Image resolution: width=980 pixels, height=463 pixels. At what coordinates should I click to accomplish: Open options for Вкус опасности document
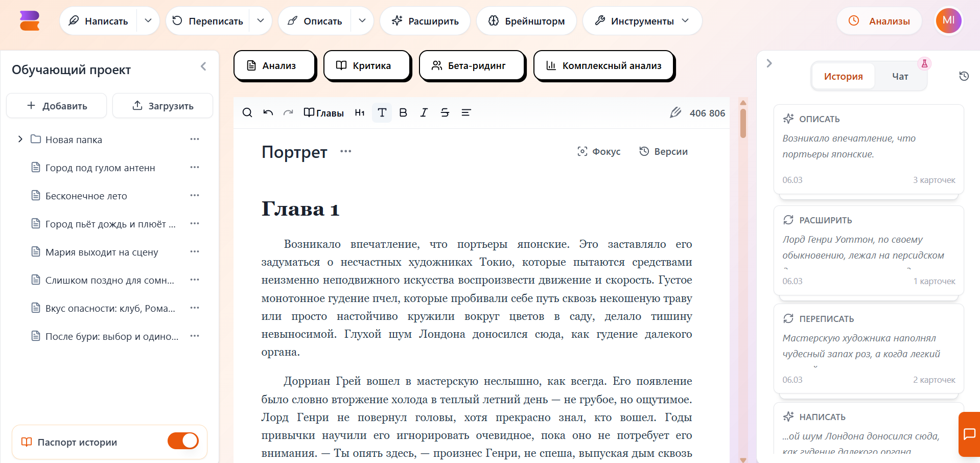(x=195, y=308)
